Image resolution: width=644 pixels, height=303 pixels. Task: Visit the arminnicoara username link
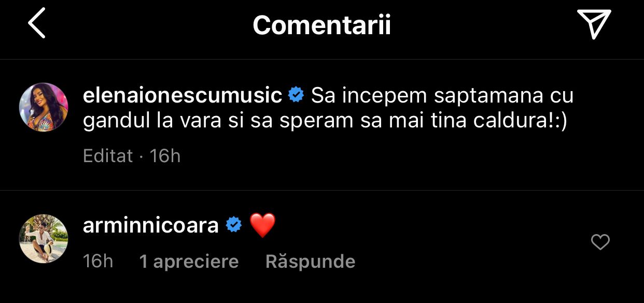[150, 226]
